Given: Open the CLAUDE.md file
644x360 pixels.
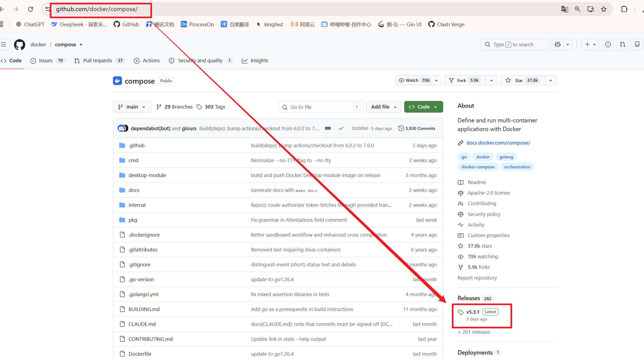Looking at the screenshot, I should click(142, 324).
